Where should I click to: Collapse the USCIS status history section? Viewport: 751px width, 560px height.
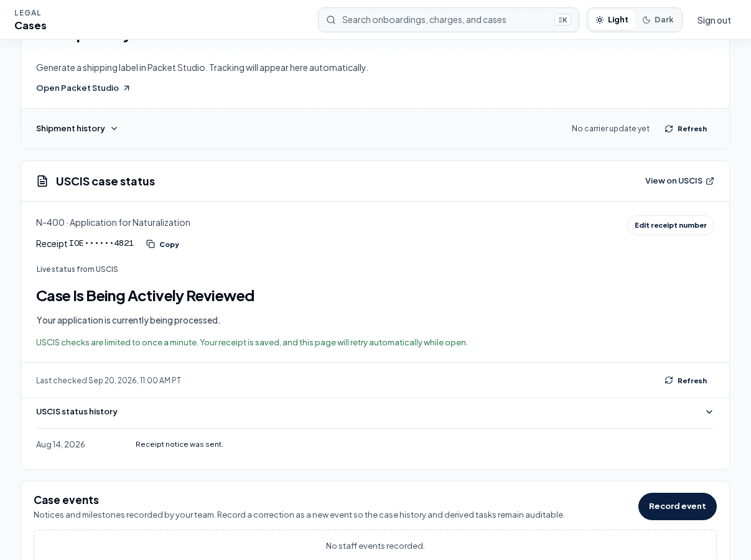click(375, 412)
